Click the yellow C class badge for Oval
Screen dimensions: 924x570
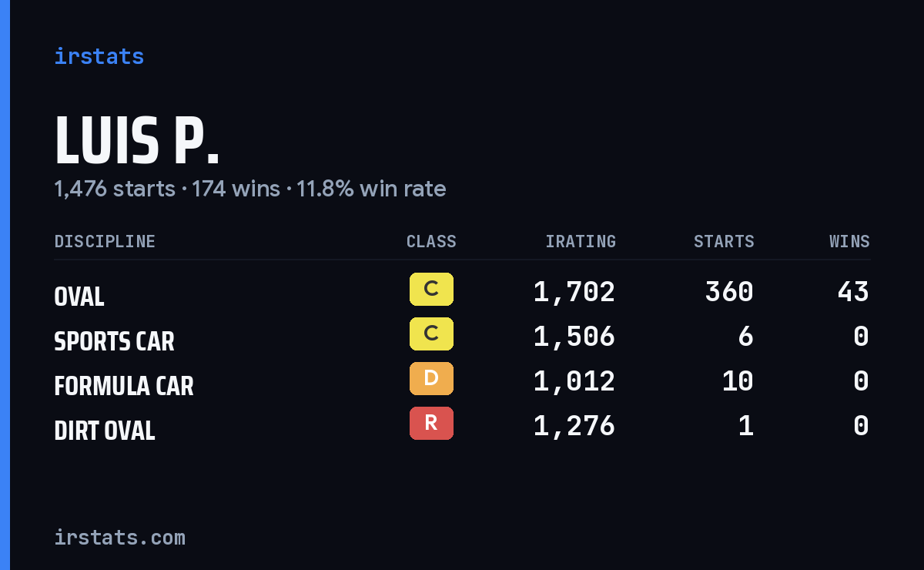(x=431, y=290)
